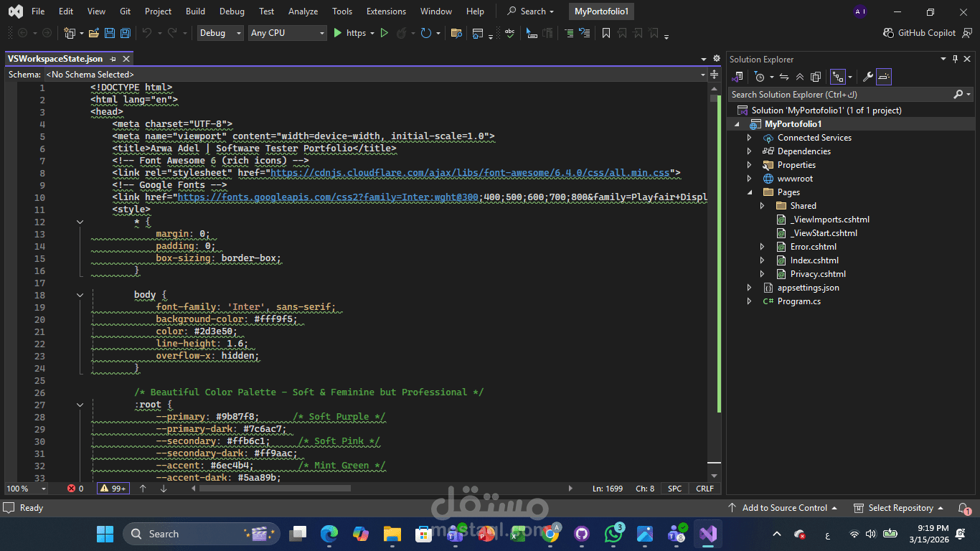The height and width of the screenshot is (551, 980).
Task: Expand the Index.cshtml node
Action: [762, 260]
